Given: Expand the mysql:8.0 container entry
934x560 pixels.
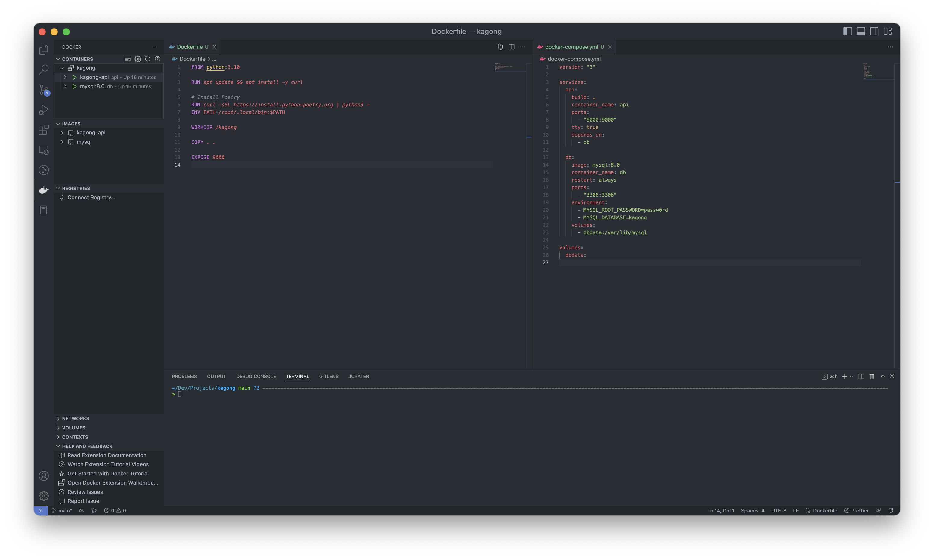Looking at the screenshot, I should (65, 86).
